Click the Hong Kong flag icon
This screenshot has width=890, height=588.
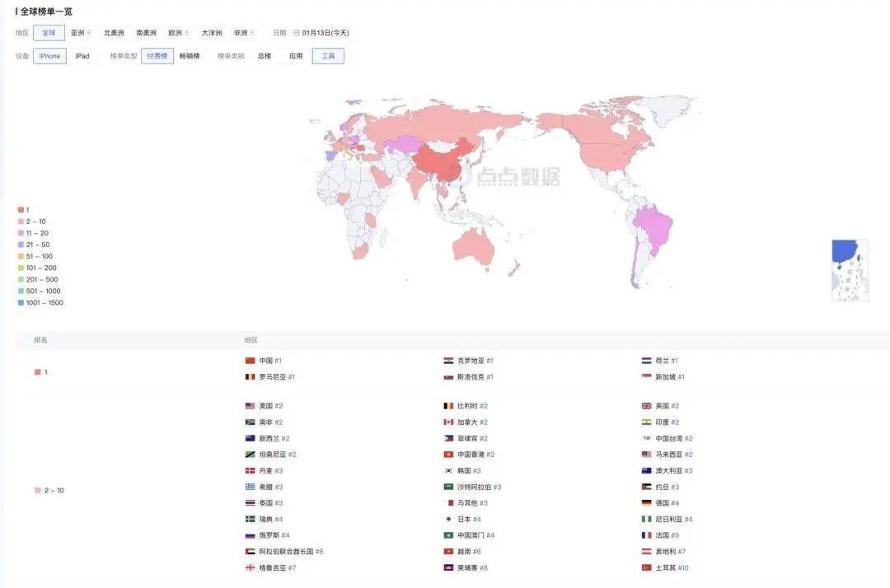449,453
